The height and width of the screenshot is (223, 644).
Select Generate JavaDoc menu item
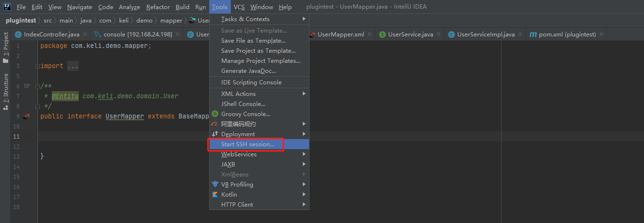pos(259,71)
